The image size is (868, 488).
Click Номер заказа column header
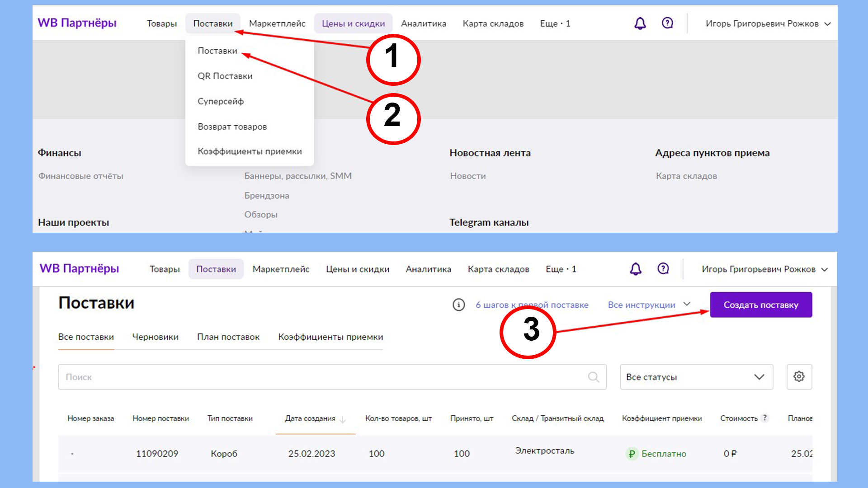[x=91, y=418]
